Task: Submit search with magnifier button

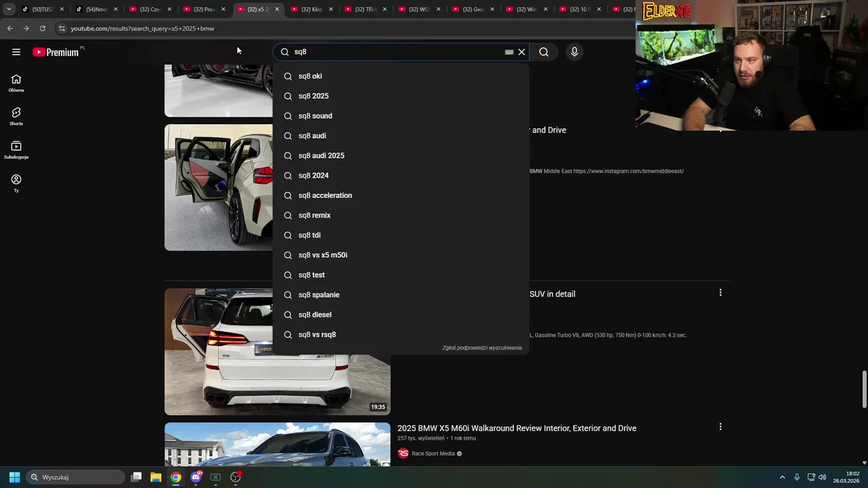Action: [544, 52]
